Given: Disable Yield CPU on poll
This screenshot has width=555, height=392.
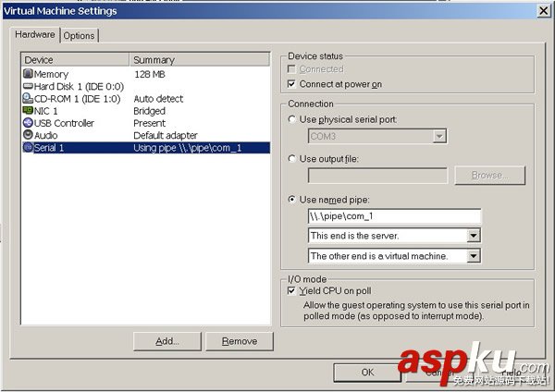Looking at the screenshot, I should (293, 290).
